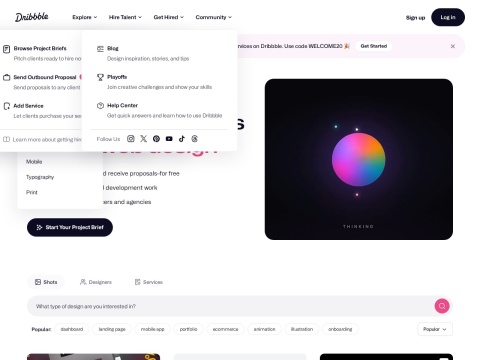This screenshot has width=480, height=360.
Task: Choose Print in the category list
Action: coord(32,192)
